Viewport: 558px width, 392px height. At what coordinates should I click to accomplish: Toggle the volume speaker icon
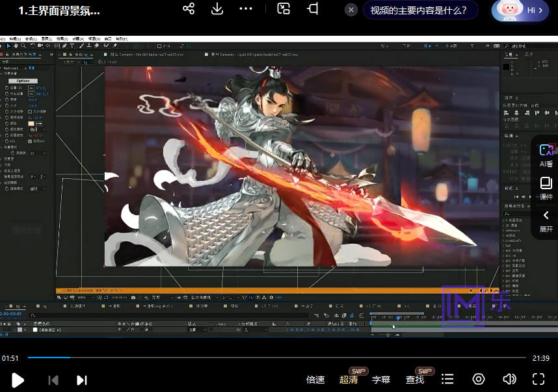pyautogui.click(x=509, y=379)
